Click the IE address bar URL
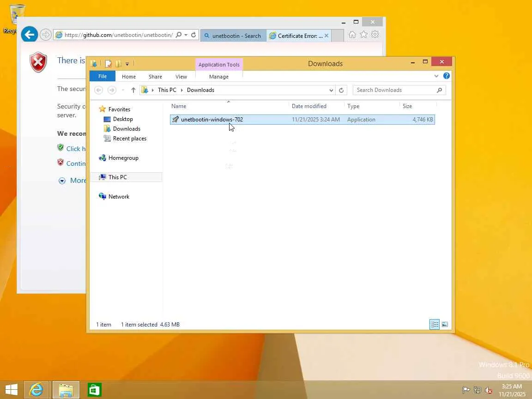The image size is (532, 399). (x=118, y=35)
